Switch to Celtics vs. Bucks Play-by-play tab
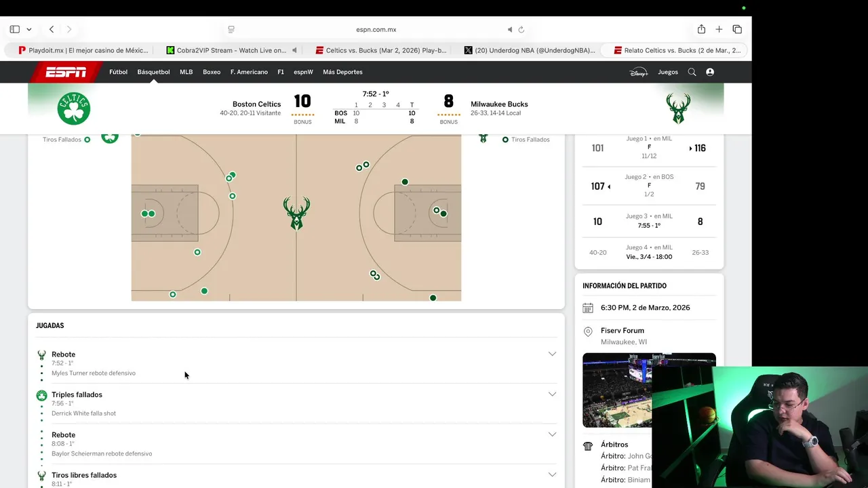Viewport: 868px width, 488px height. [x=380, y=50]
